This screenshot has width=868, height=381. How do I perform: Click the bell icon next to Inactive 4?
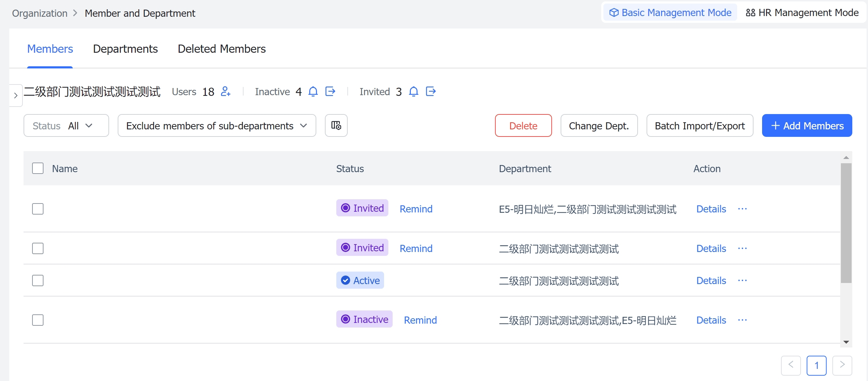[313, 92]
